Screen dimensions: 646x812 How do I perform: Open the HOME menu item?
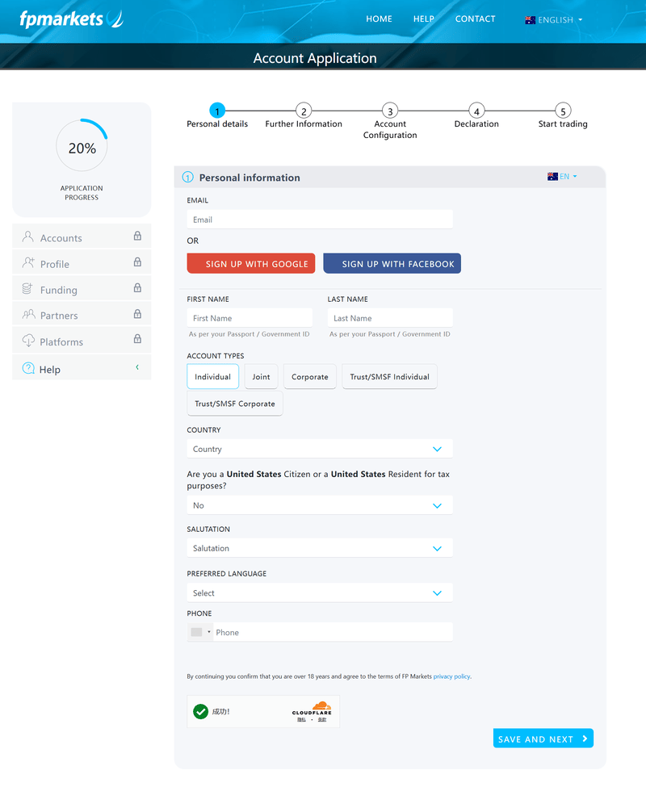pyautogui.click(x=379, y=19)
